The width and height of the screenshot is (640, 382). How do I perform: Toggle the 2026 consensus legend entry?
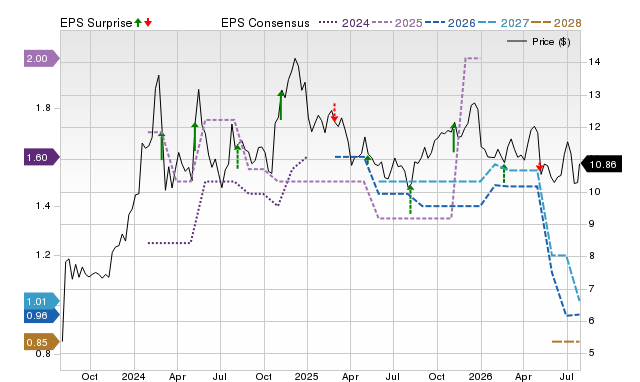point(450,23)
